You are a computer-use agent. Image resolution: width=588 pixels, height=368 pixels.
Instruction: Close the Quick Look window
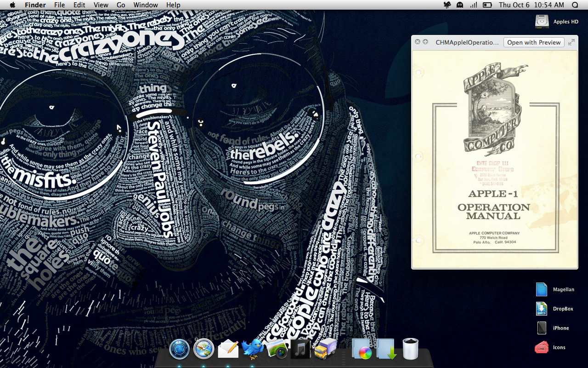click(x=418, y=42)
